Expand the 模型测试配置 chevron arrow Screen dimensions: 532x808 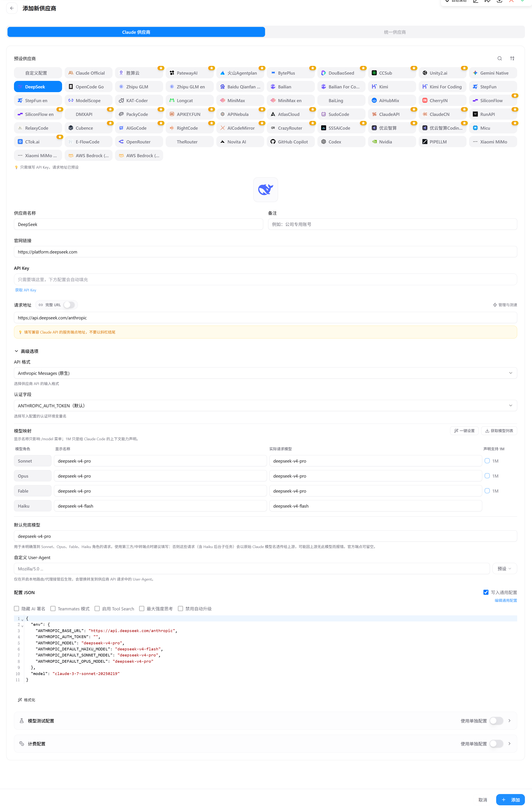point(509,720)
